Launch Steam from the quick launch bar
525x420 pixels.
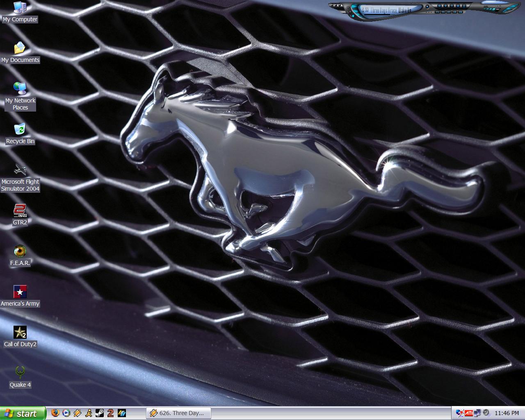pyautogui.click(x=100, y=413)
